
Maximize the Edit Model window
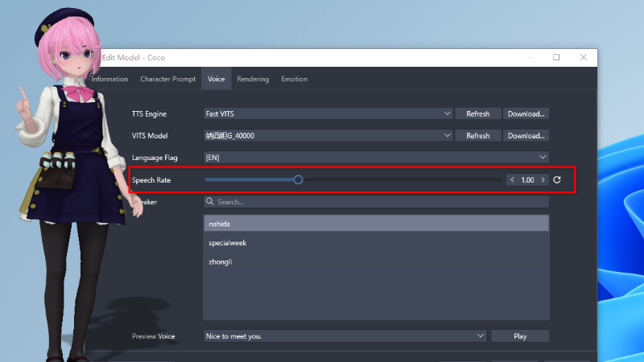click(556, 57)
